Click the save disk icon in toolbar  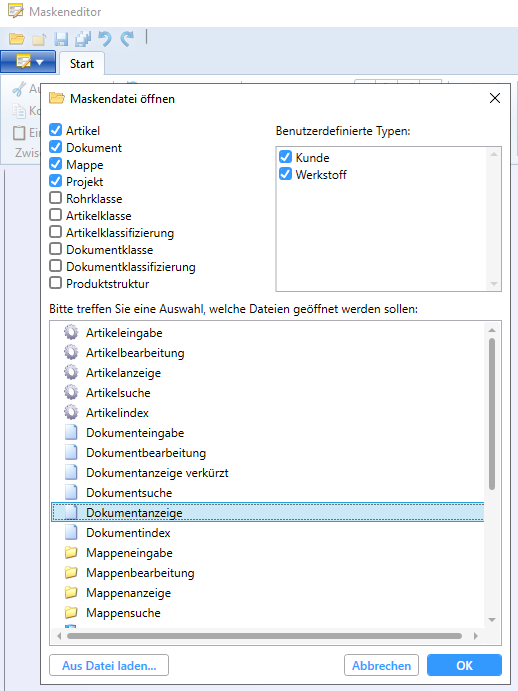click(x=61, y=39)
